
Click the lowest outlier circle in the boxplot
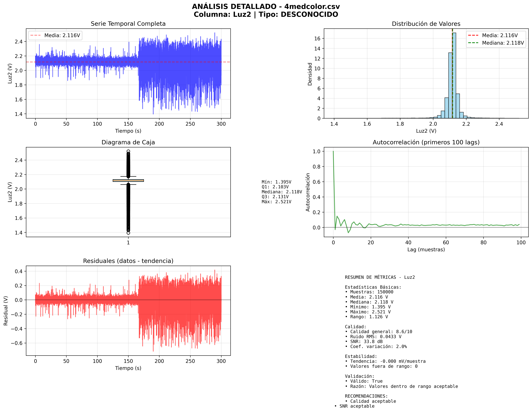click(x=128, y=233)
